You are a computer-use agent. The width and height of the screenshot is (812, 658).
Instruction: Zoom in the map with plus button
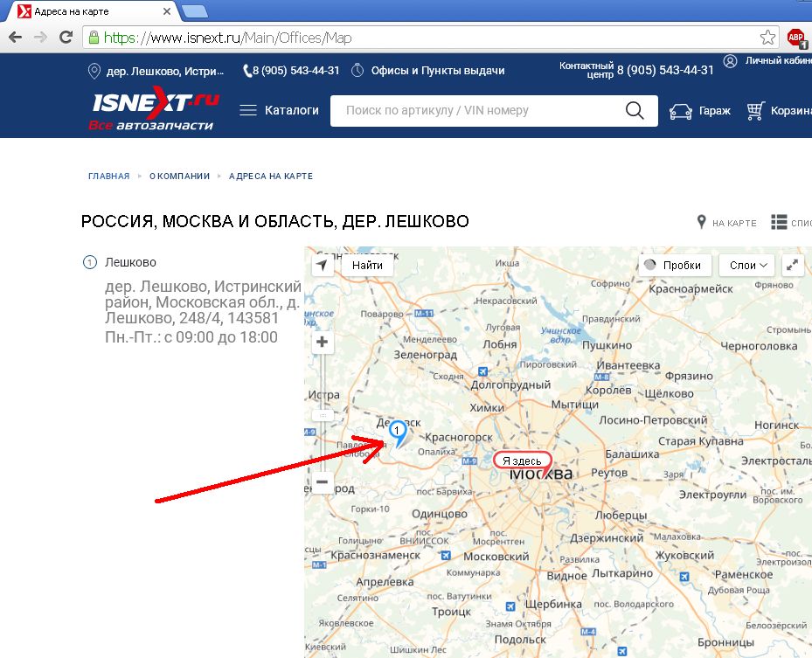(x=323, y=342)
